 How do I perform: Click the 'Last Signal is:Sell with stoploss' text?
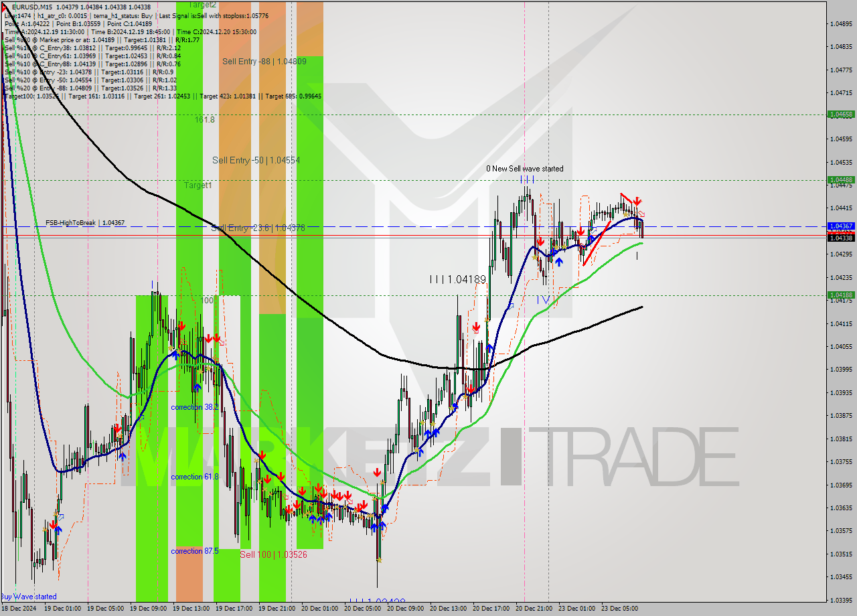[x=204, y=15]
